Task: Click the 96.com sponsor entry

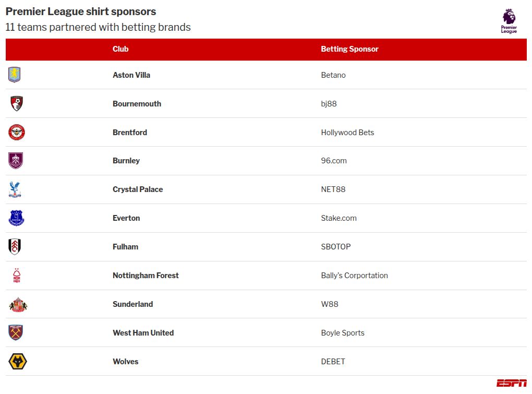Action: [334, 161]
